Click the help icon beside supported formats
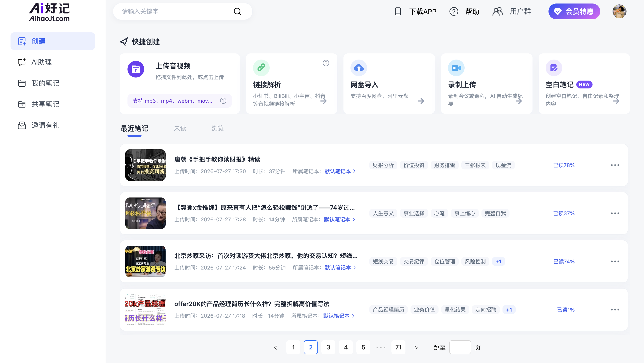Viewport: 644px width, 363px height. (223, 101)
